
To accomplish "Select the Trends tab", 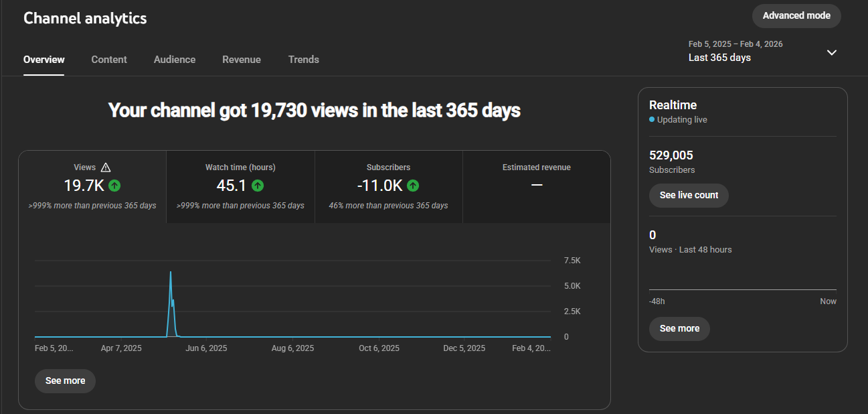I will 303,60.
